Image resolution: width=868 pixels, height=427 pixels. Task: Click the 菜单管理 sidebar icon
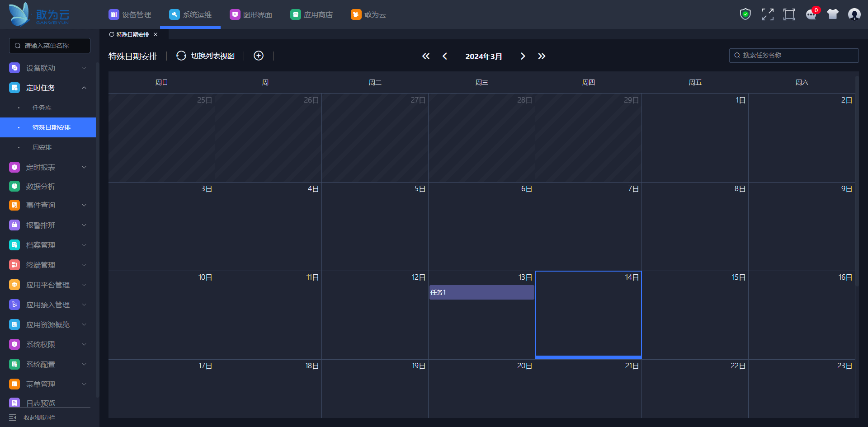point(14,384)
